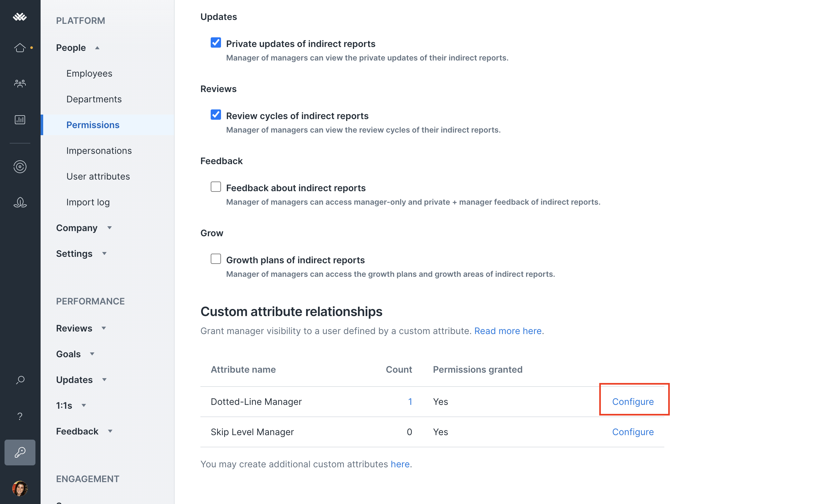This screenshot has height=504, width=837.
Task: Enable Feedback about indirect reports checkbox
Action: [x=216, y=187]
